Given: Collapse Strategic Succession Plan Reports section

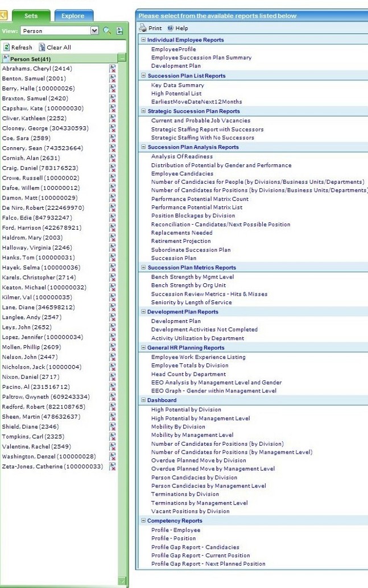Looking at the screenshot, I should pos(143,111).
